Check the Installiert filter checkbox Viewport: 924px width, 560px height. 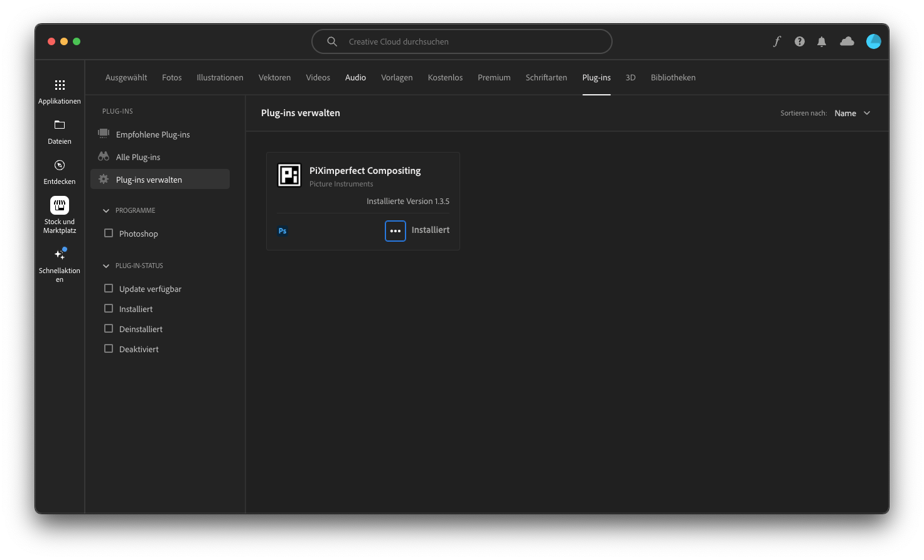(109, 308)
